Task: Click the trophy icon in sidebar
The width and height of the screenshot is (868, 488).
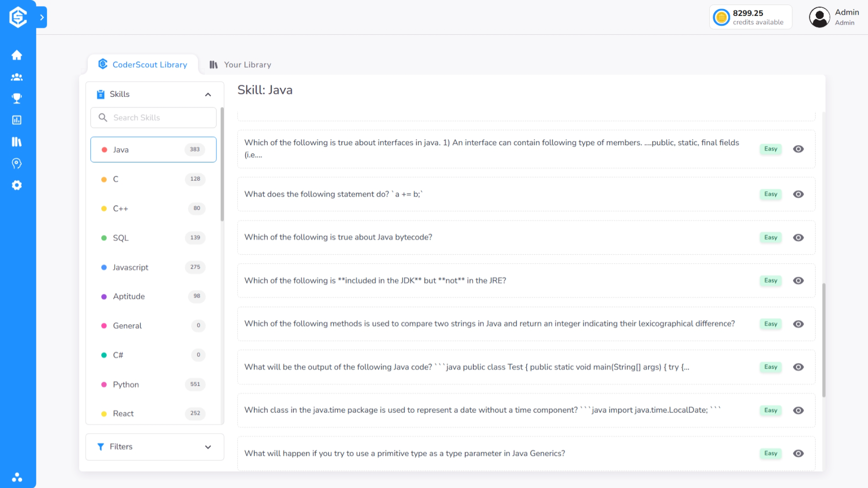Action: 17,98
